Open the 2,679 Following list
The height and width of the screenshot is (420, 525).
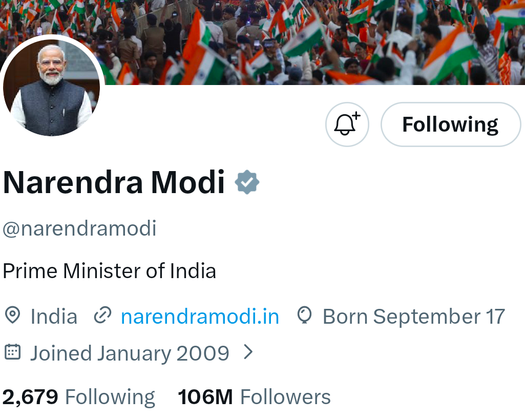(x=78, y=397)
